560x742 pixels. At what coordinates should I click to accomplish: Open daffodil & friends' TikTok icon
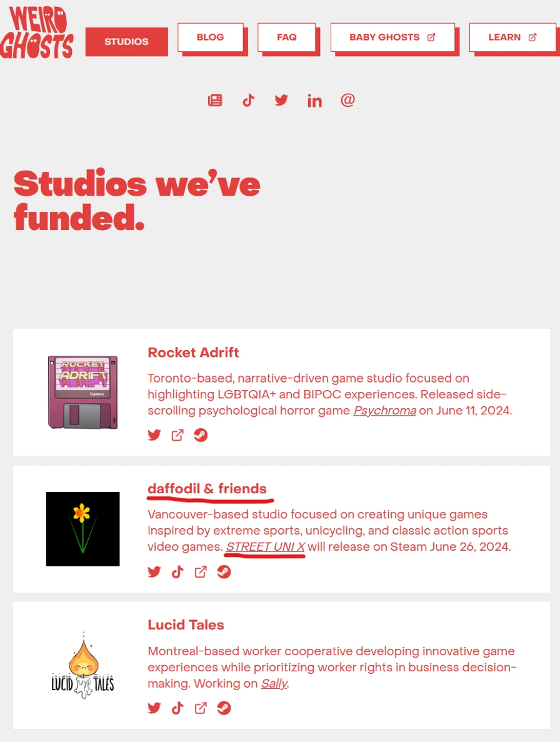click(x=177, y=571)
